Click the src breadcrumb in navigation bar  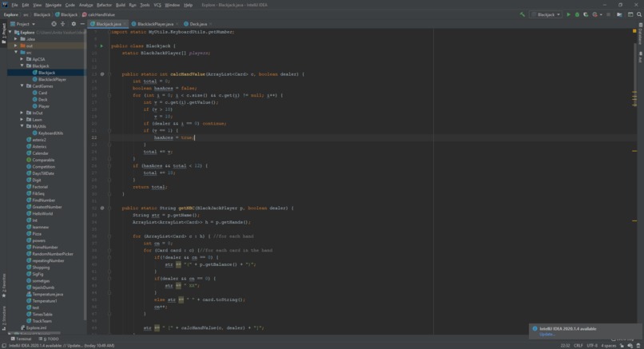[26, 14]
